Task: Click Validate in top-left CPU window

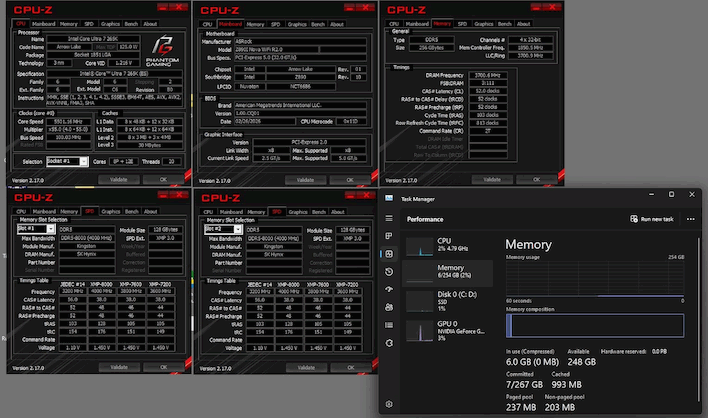Action: 119,180
